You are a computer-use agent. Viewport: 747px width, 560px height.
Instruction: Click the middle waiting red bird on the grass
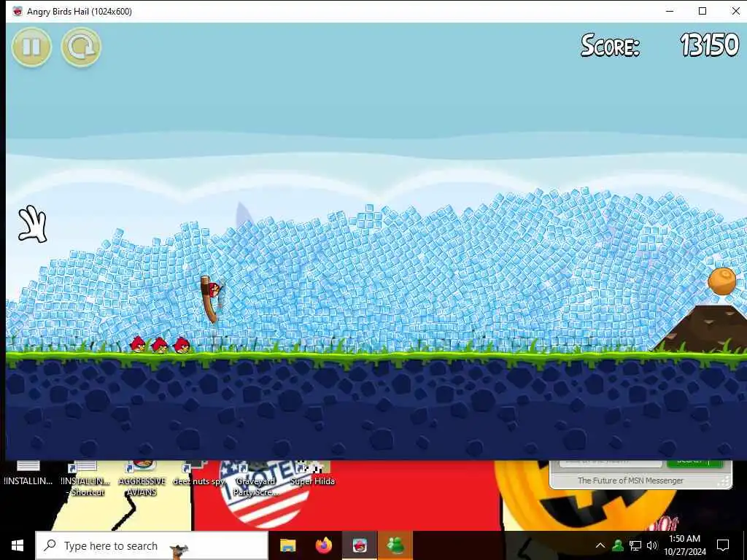click(x=160, y=344)
